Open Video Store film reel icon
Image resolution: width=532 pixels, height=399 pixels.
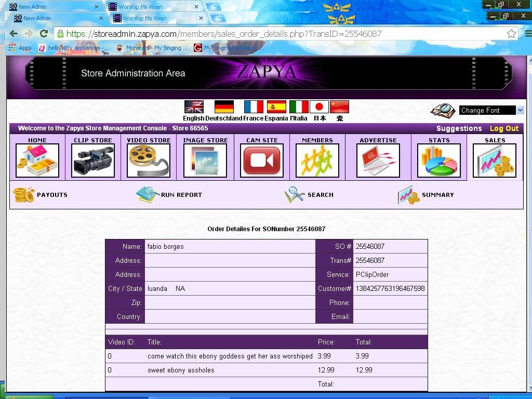pyautogui.click(x=149, y=161)
